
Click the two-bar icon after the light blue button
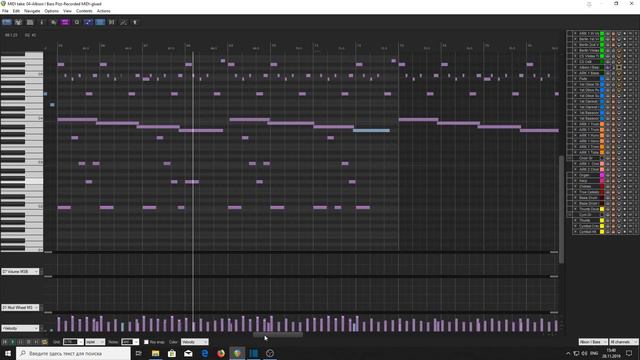(111, 22)
